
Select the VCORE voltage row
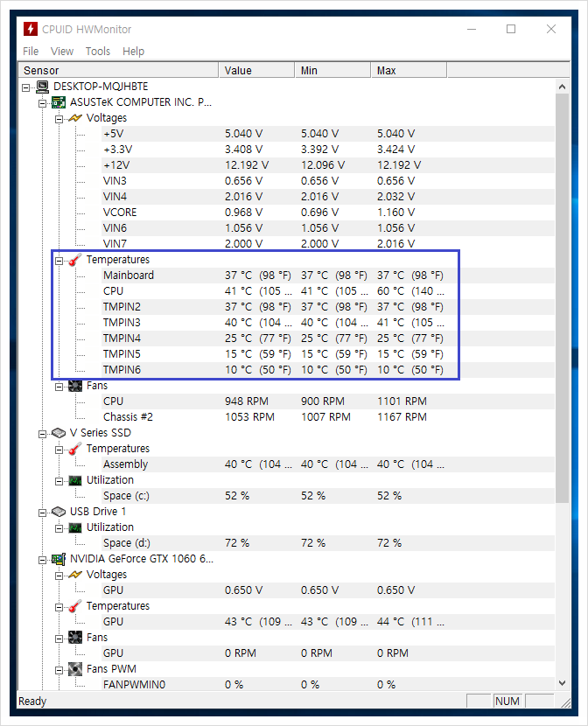click(x=328, y=213)
